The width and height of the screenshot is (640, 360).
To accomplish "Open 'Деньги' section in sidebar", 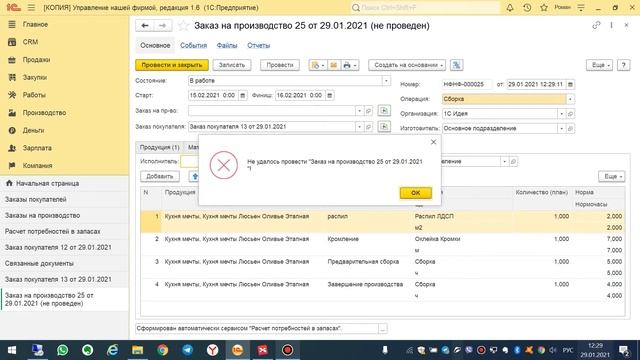I will 33,130.
